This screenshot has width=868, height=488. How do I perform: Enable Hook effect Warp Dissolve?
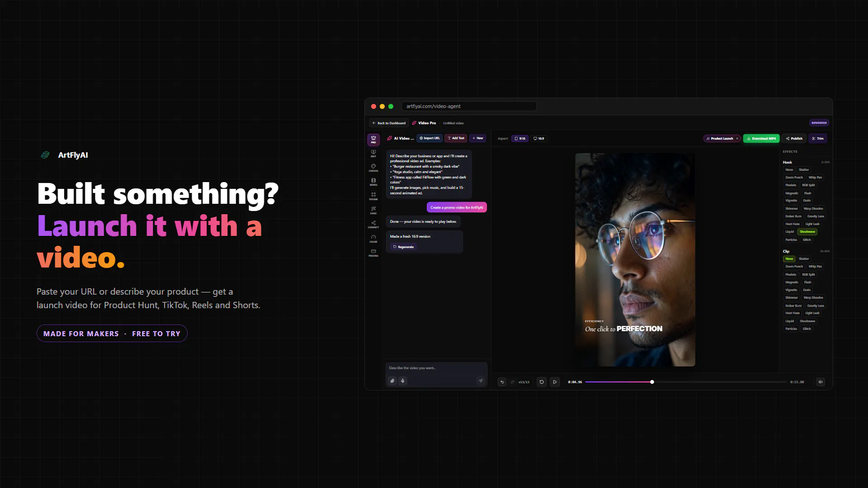coord(813,209)
